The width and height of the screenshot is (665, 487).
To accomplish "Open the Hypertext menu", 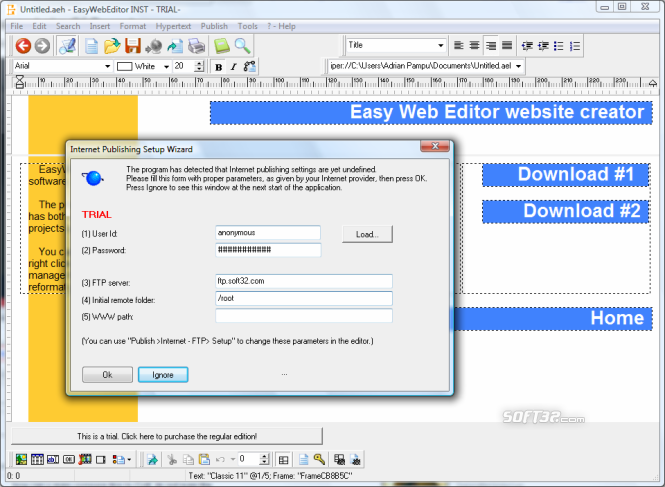I will (173, 26).
